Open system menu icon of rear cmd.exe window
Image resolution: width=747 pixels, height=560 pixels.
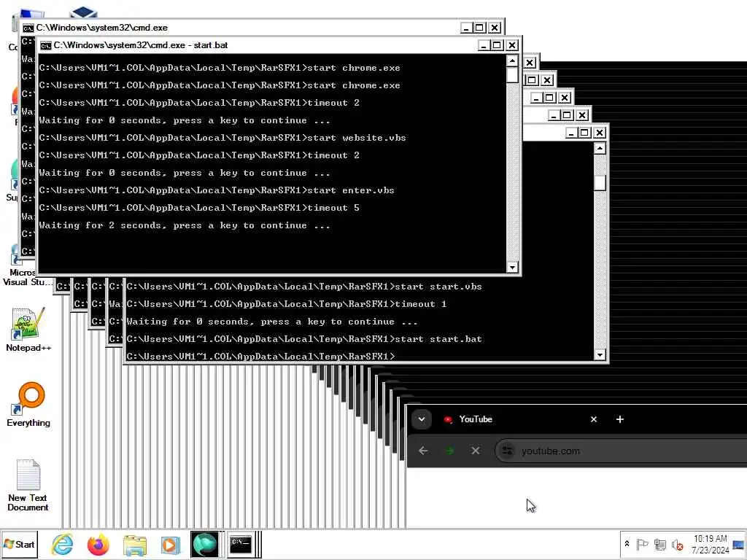pos(28,28)
